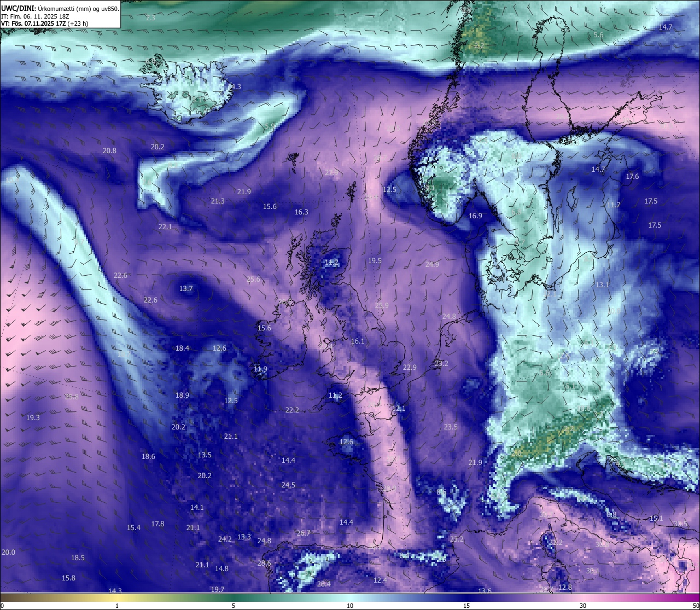Click the color scale label 10
The height and width of the screenshot is (610, 700).
pyautogui.click(x=350, y=606)
